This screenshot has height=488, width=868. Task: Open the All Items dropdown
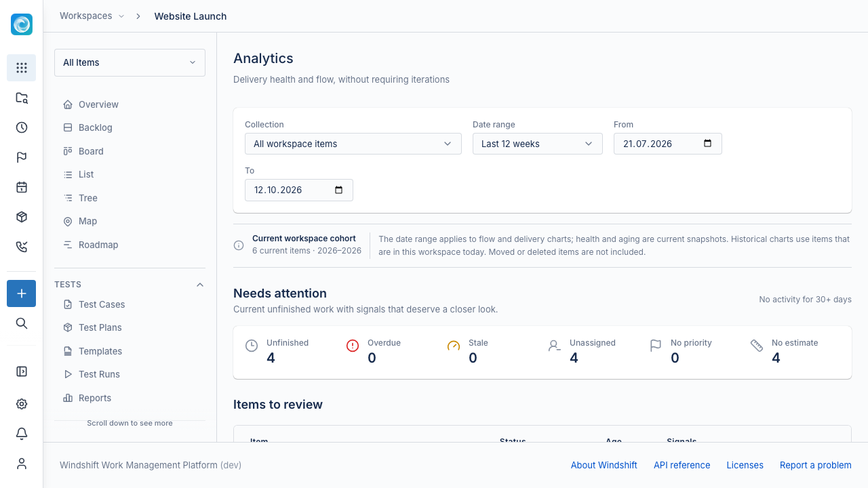tap(130, 62)
